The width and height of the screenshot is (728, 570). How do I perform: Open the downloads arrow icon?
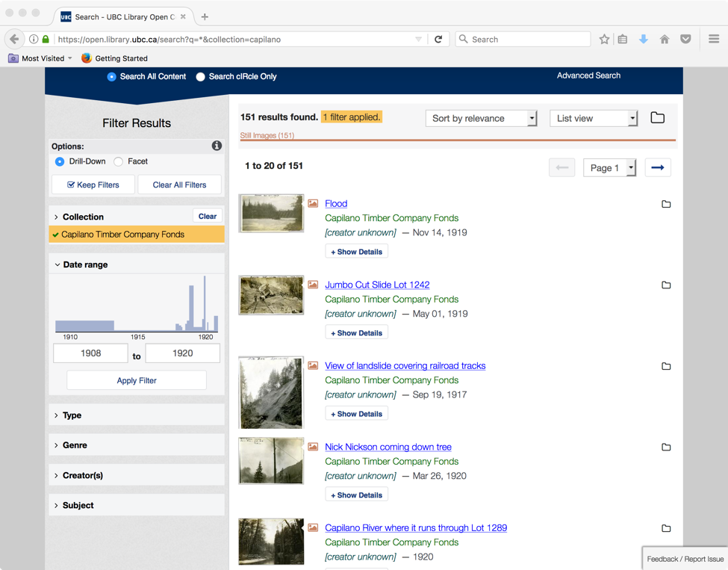644,39
